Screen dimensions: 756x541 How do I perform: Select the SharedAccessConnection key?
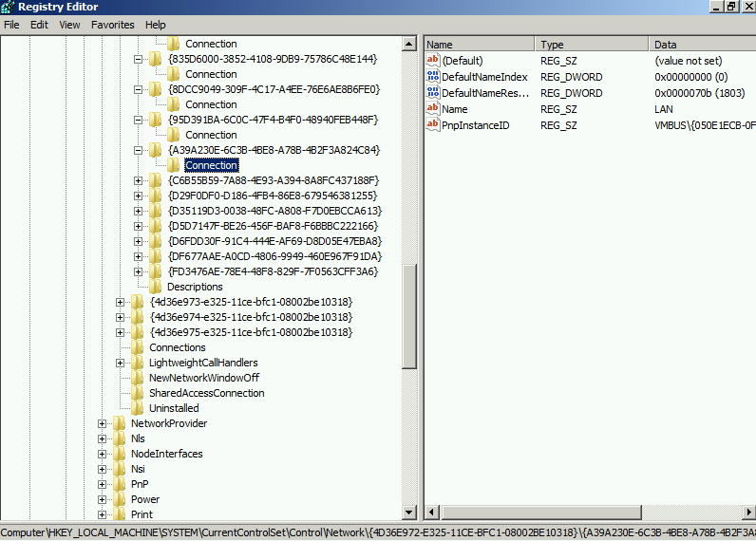click(x=206, y=393)
